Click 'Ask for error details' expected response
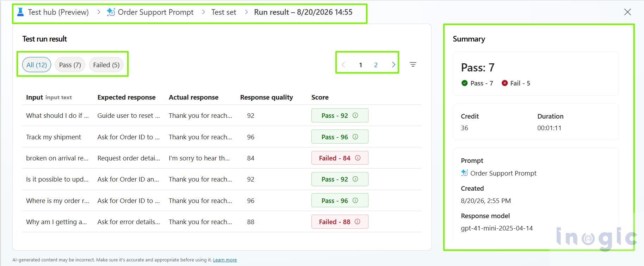 click(129, 222)
